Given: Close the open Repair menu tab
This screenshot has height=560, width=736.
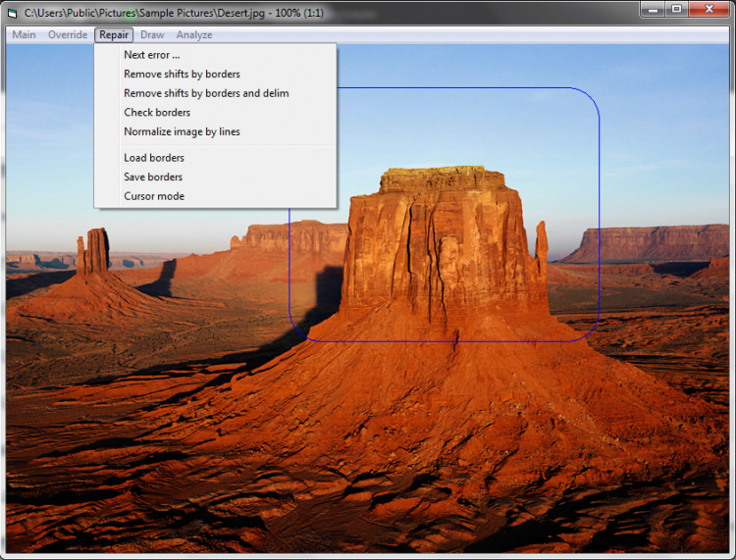Looking at the screenshot, I should (114, 34).
